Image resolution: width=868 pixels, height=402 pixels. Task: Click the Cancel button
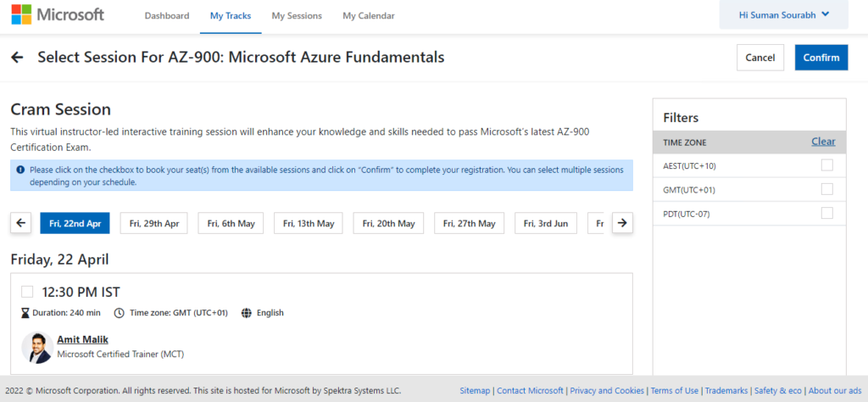pos(760,58)
